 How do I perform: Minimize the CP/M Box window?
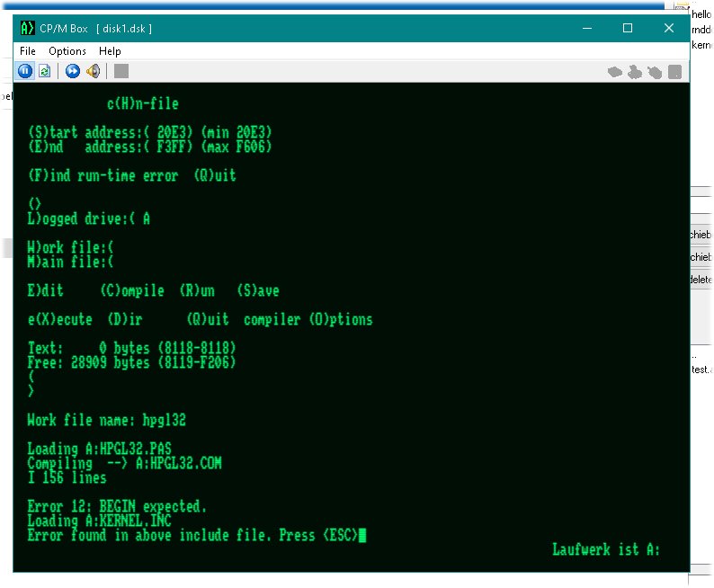[x=587, y=28]
